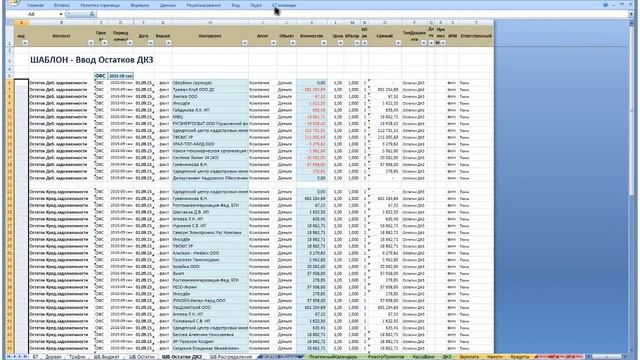
Task: Switch to the РеестрПроектов sheet tab
Action: coord(386,357)
